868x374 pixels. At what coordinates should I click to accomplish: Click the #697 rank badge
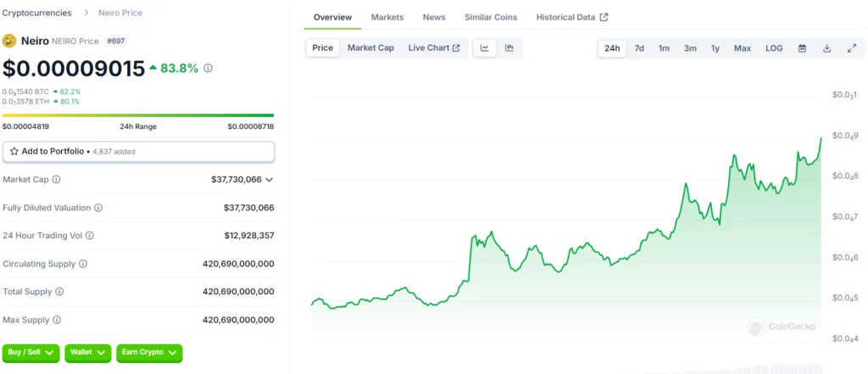(x=115, y=41)
